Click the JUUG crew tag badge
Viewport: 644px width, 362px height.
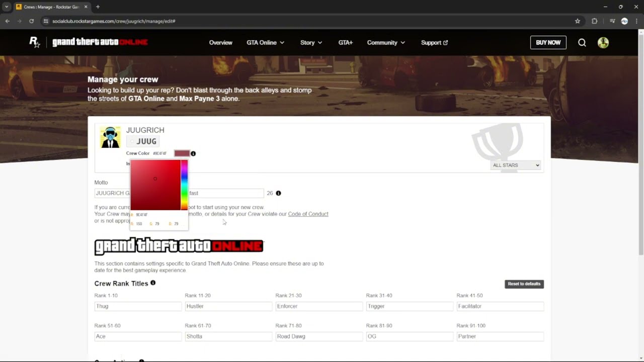tap(142, 141)
